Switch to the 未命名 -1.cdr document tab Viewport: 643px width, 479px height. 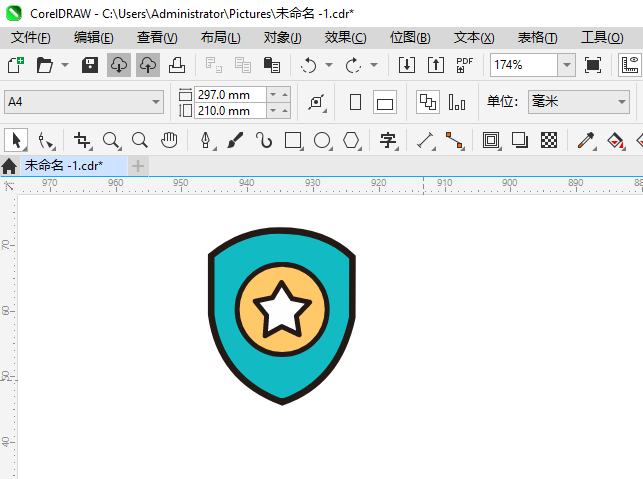64,166
